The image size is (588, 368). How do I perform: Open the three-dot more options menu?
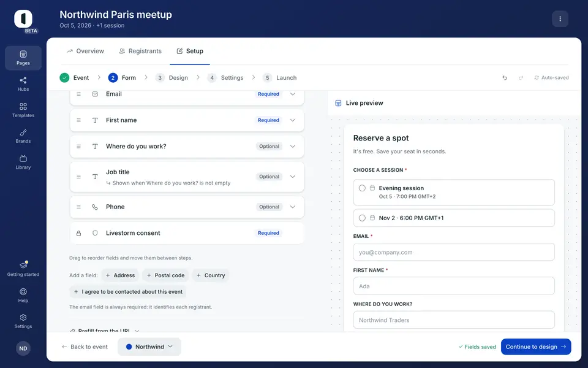pyautogui.click(x=560, y=19)
